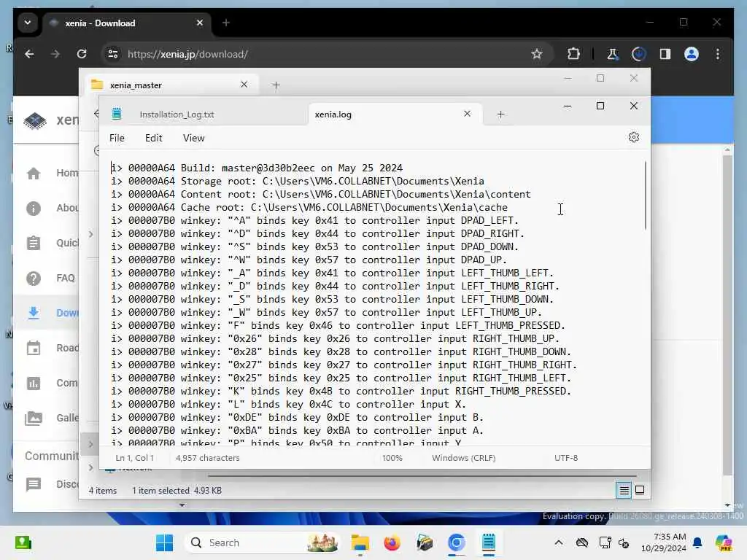747x560 pixels.
Task: Open a new Chrome tab
Action: 226,23
